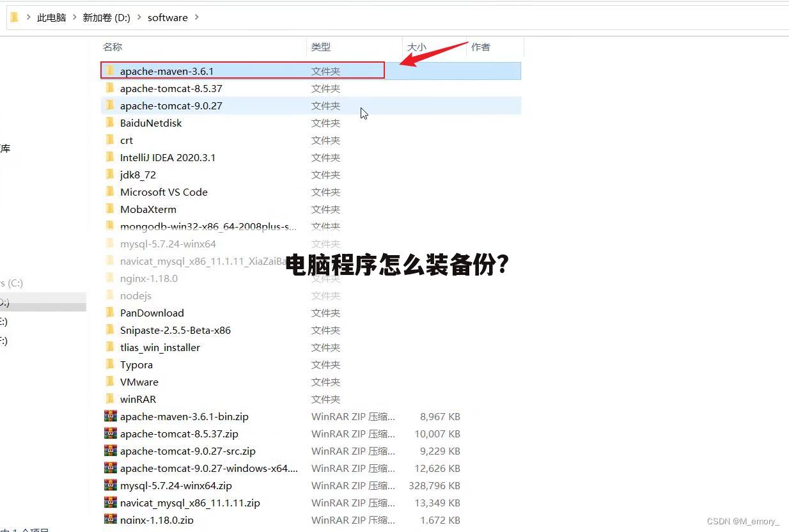Click the type cell of mysql-5.7.24-winx64.zip

tap(353, 485)
